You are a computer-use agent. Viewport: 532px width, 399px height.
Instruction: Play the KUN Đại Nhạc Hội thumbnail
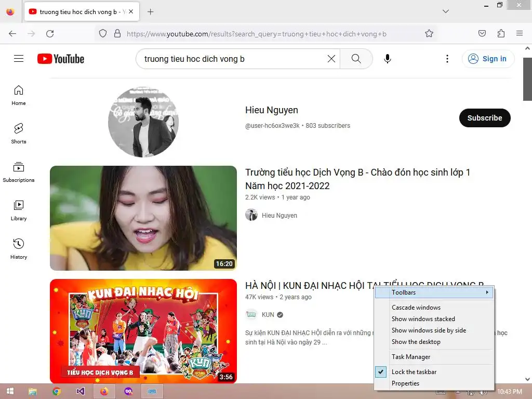point(143,331)
